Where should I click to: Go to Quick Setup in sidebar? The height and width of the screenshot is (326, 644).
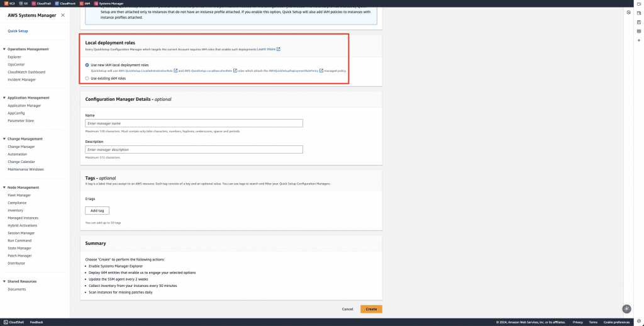18,31
